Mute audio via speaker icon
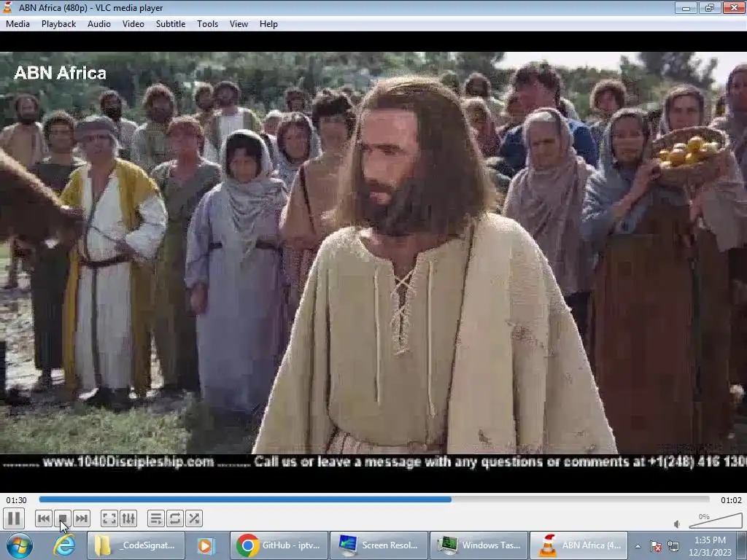747x560 pixels. (x=677, y=524)
